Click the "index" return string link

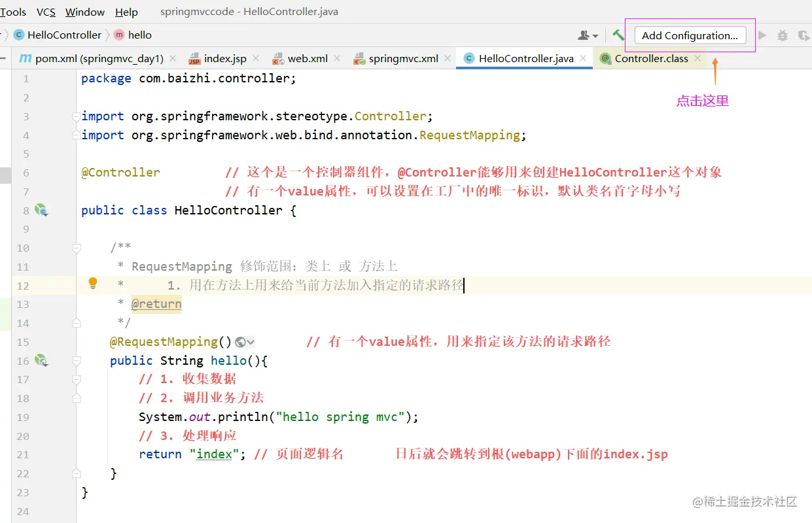(x=215, y=454)
